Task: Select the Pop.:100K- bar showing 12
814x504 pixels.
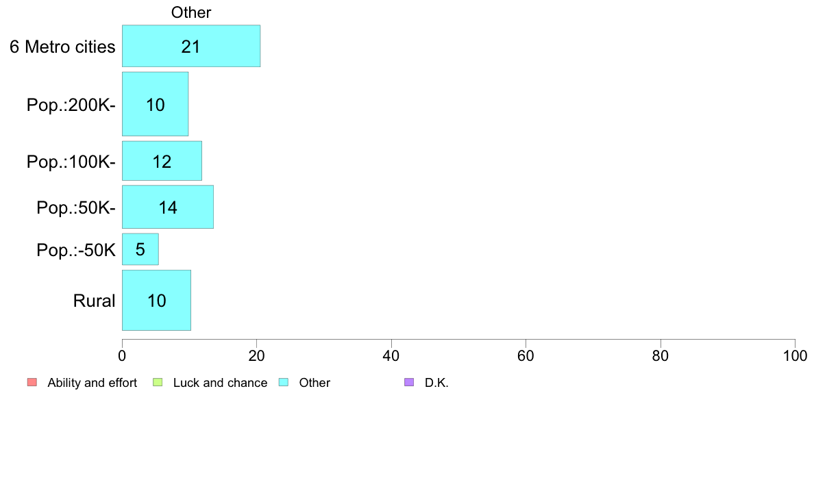Action: coord(162,161)
